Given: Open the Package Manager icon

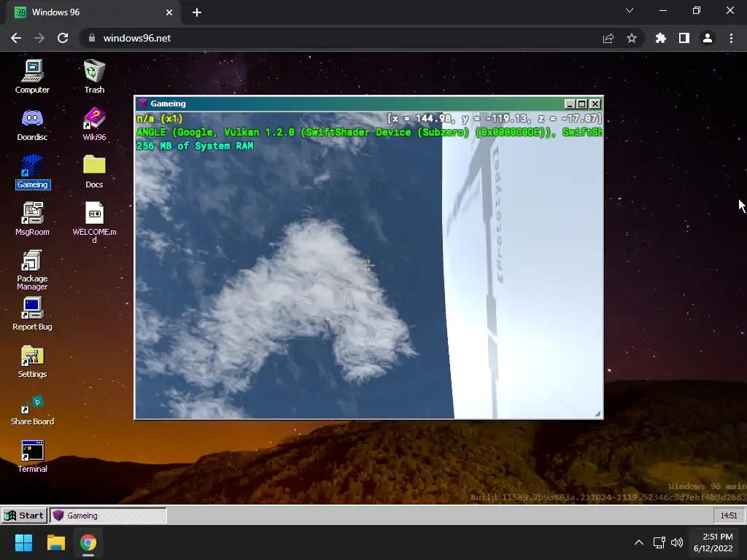Looking at the screenshot, I should pyautogui.click(x=32, y=270).
